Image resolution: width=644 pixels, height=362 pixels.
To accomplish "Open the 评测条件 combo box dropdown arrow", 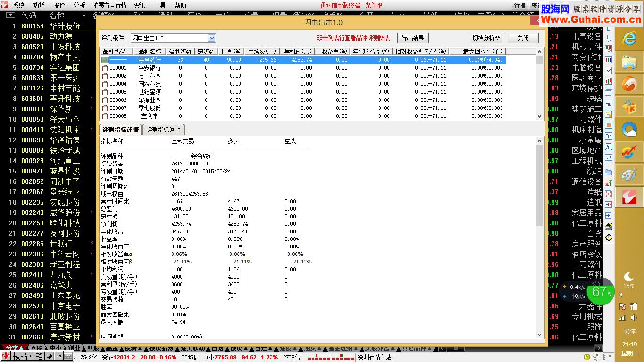I will pyautogui.click(x=212, y=38).
